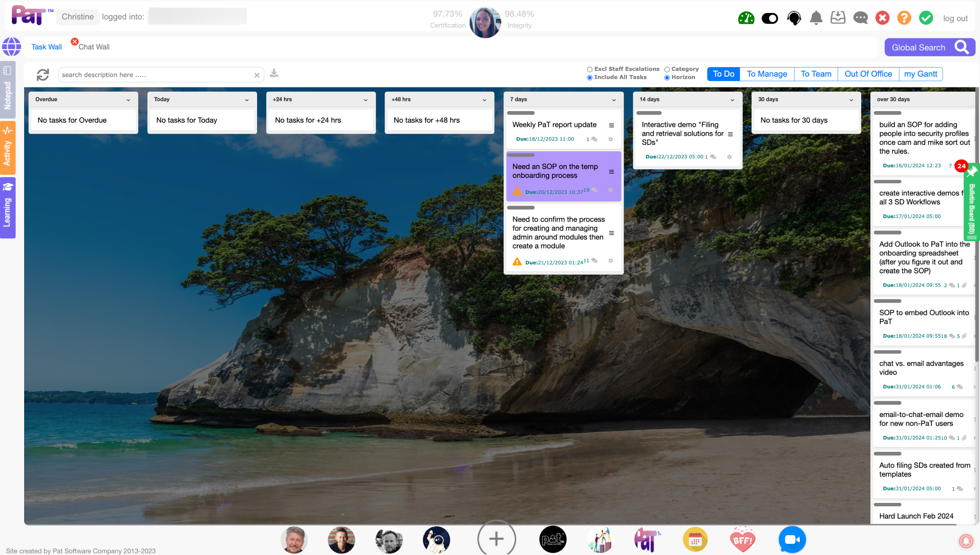980x555 pixels.
Task: Toggle the black dark-mode switch
Action: point(770,18)
